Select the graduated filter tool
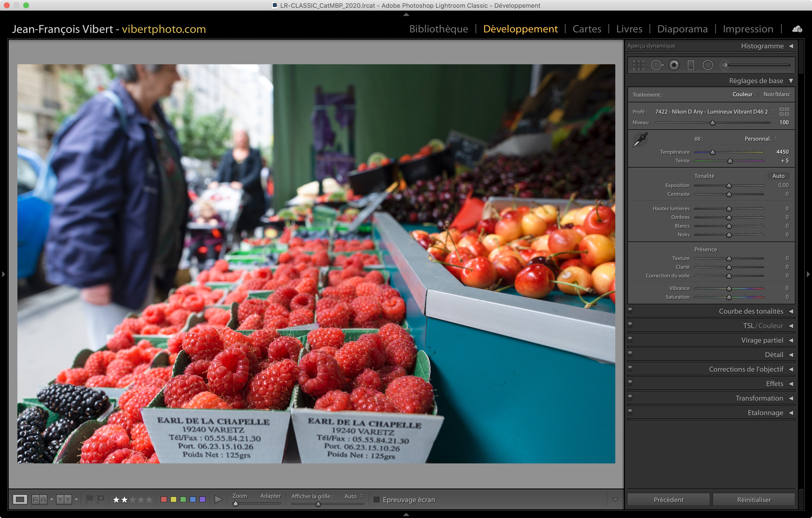This screenshot has height=518, width=812. tap(691, 65)
